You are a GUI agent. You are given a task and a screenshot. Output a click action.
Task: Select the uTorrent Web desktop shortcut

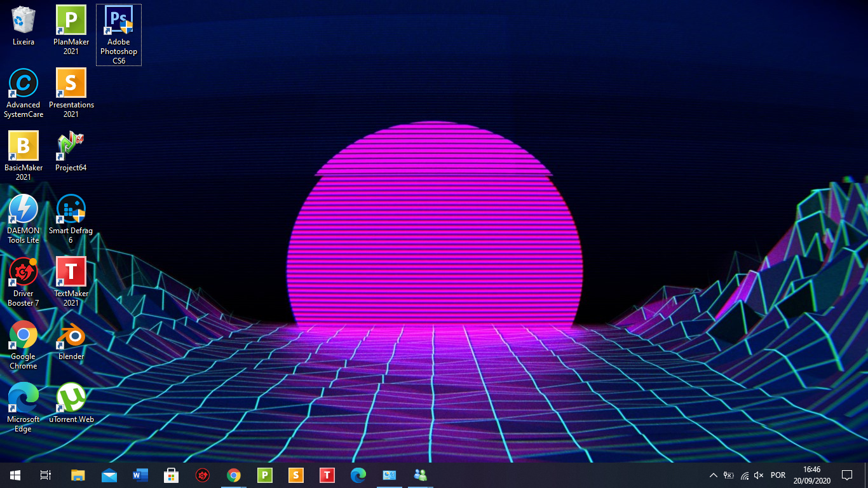71,398
